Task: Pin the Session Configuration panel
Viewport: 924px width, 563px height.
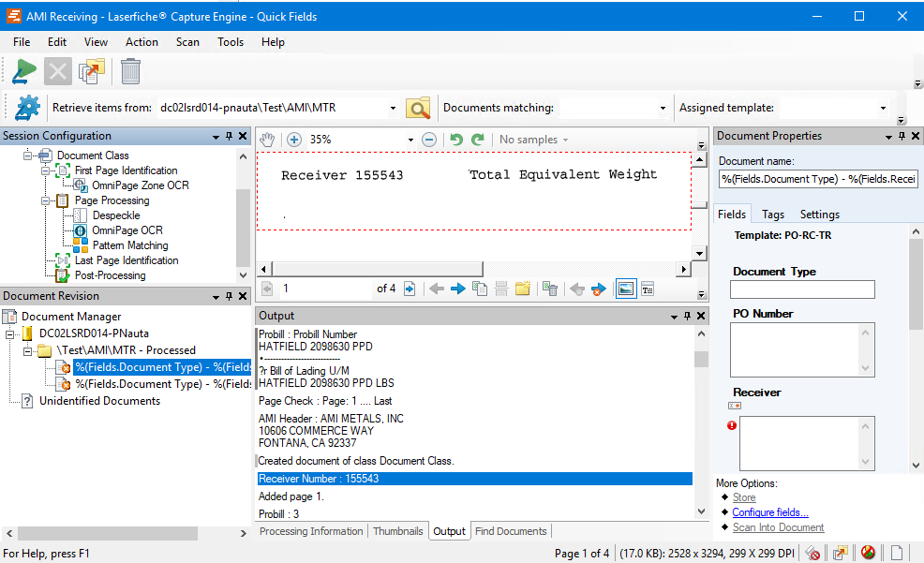Action: pyautogui.click(x=229, y=137)
